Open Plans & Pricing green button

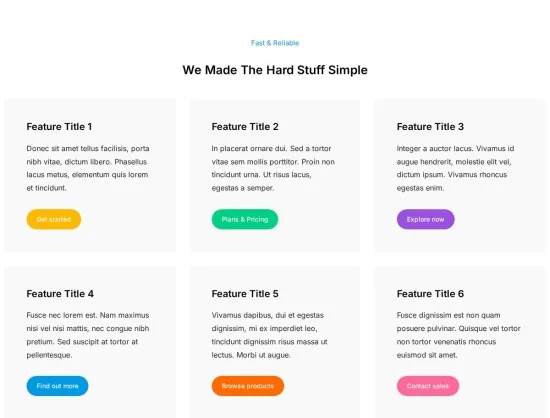(x=245, y=219)
